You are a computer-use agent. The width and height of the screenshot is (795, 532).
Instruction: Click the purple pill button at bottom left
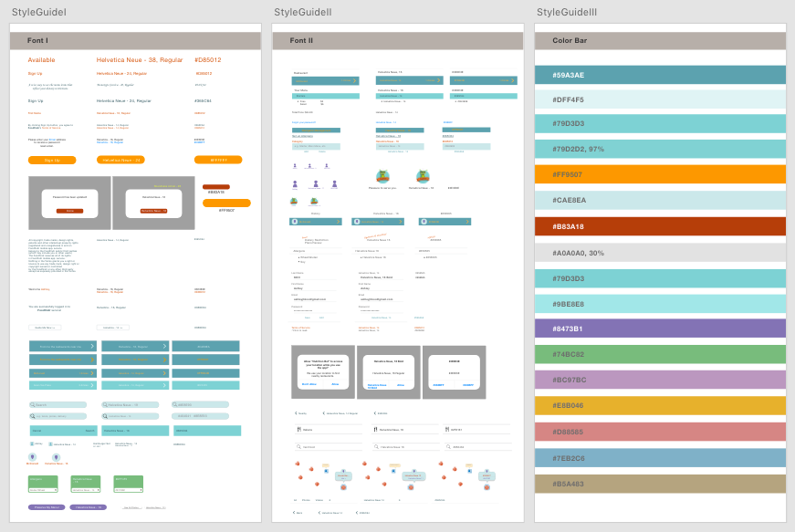click(x=46, y=506)
